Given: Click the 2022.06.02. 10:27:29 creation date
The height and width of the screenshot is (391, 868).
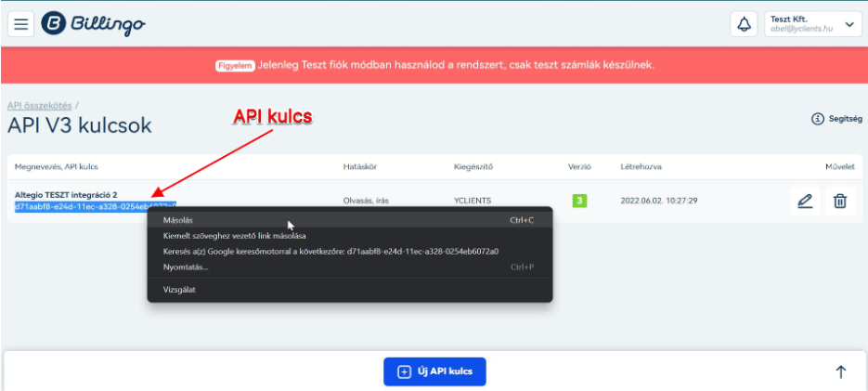Looking at the screenshot, I should 659,201.
